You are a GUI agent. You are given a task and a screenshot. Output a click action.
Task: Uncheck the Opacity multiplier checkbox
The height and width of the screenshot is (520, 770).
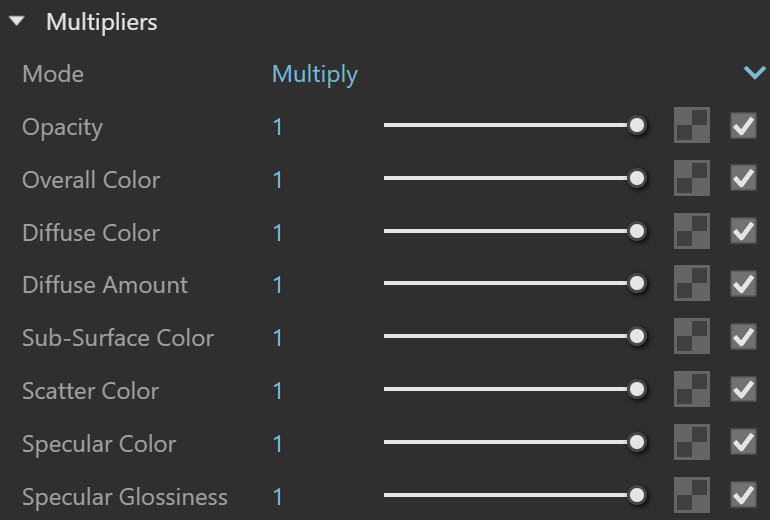pyautogui.click(x=743, y=126)
